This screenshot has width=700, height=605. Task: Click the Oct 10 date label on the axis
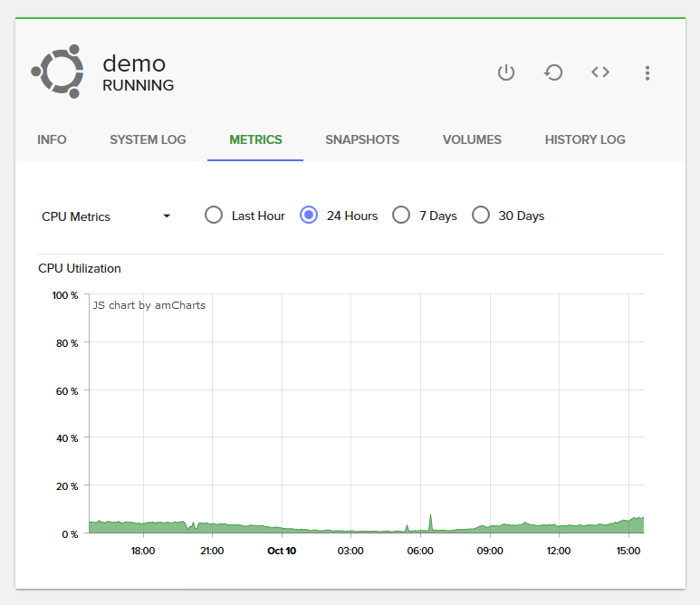point(281,551)
